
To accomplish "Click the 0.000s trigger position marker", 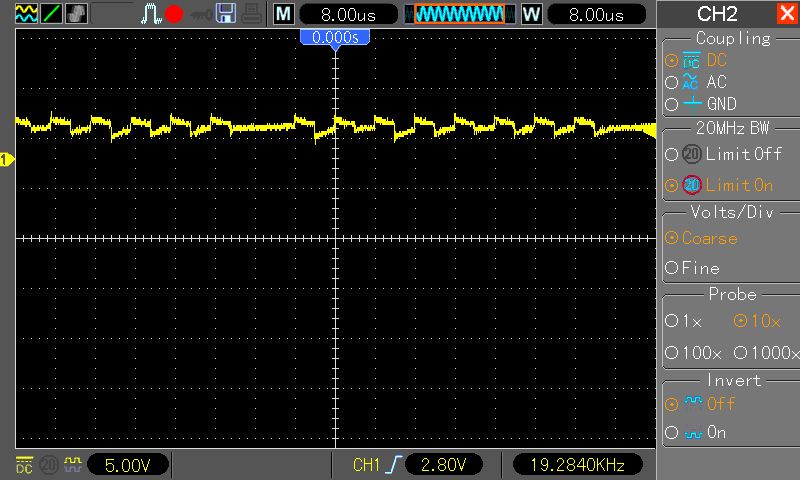I will (x=335, y=37).
